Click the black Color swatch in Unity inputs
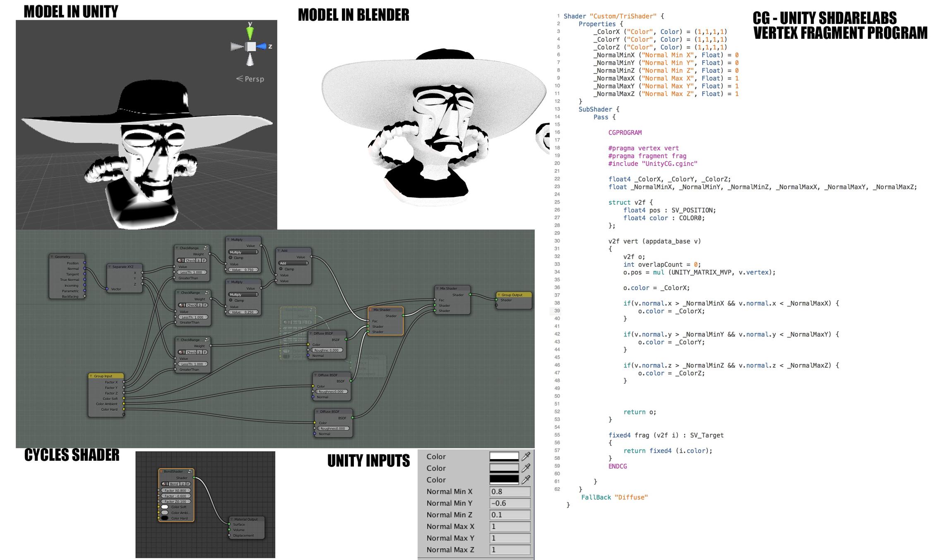Viewport: 952px width, 560px height. [x=504, y=479]
